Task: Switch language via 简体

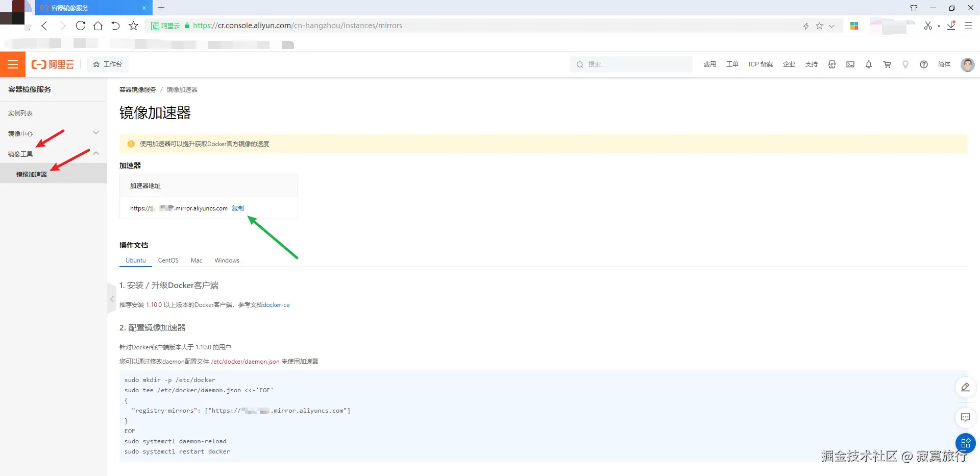Action: 944,64
